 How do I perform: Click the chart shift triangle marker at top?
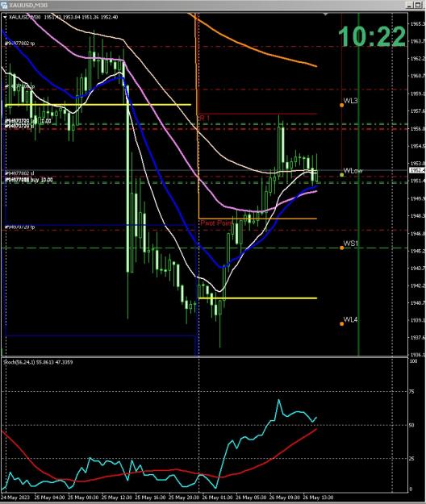point(325,15)
